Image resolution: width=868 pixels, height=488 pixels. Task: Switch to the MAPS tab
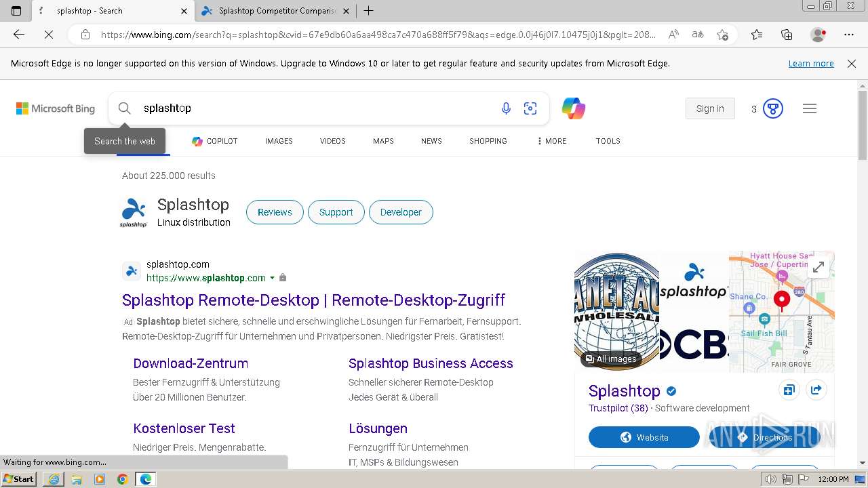383,141
